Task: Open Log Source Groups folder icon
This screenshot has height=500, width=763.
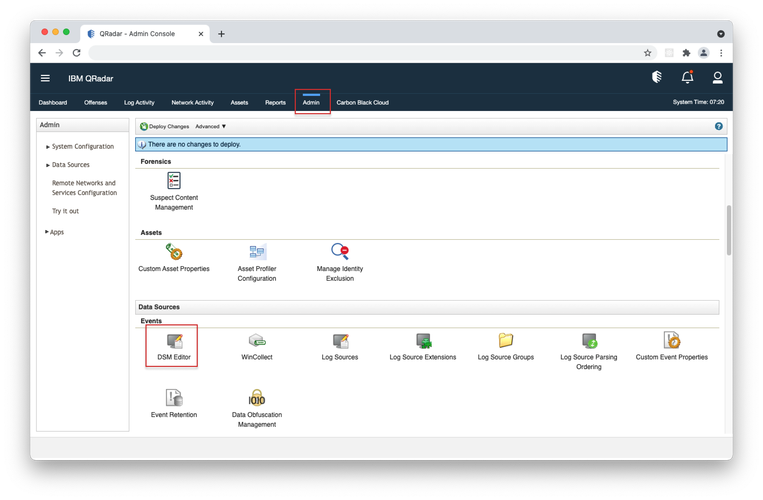Action: click(505, 341)
